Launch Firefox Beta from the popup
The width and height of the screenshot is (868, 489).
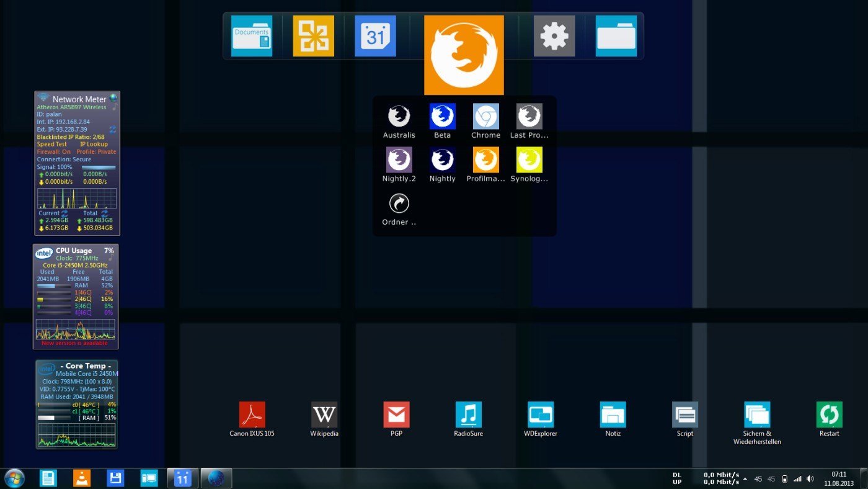(x=443, y=122)
